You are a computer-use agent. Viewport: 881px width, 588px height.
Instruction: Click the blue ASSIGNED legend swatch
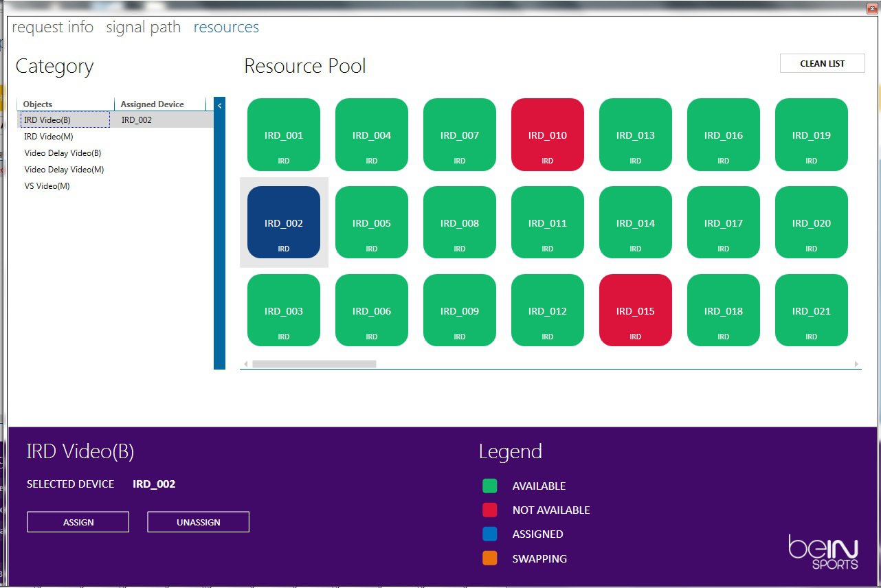click(x=490, y=534)
